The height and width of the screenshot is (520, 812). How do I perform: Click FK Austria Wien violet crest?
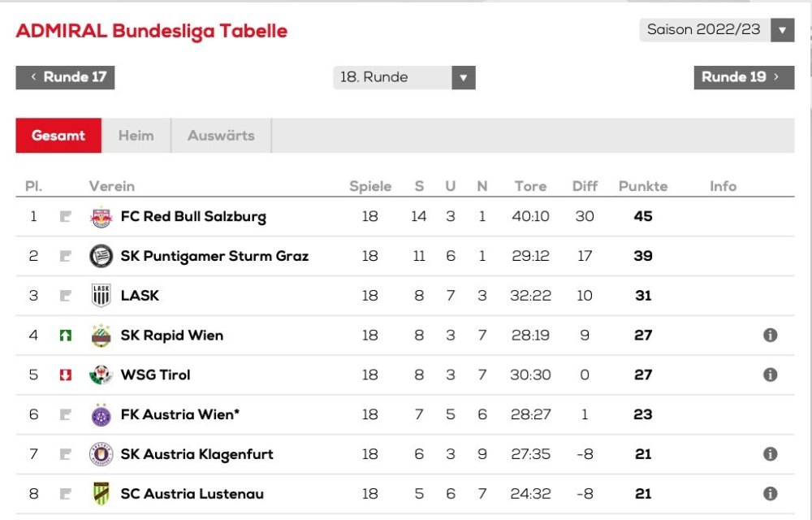pos(101,415)
